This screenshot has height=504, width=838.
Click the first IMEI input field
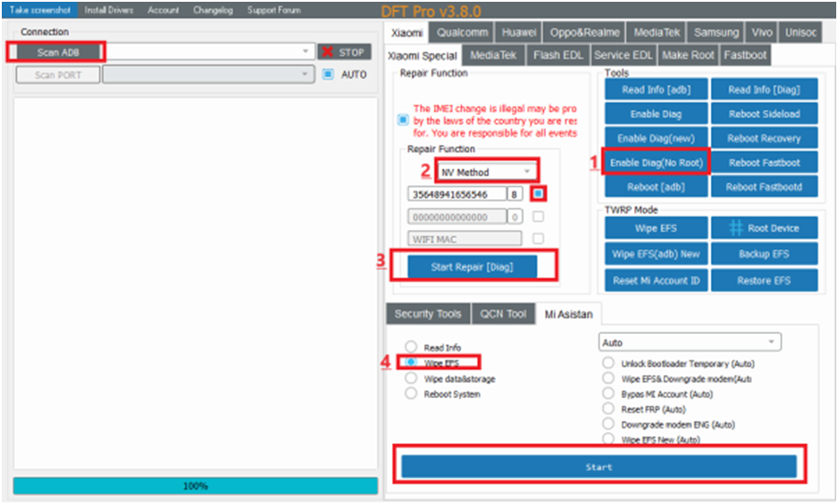coord(457,194)
